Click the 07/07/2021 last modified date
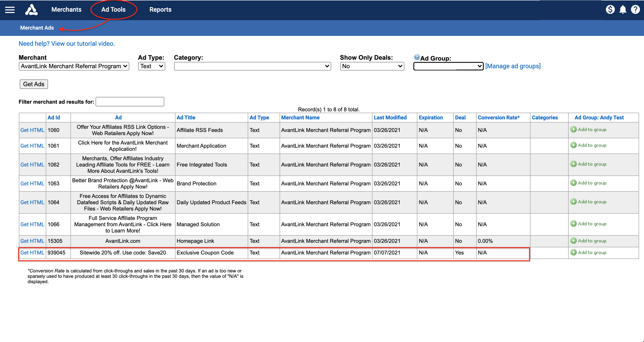Viewport: 644px width, 342px height. click(x=387, y=253)
